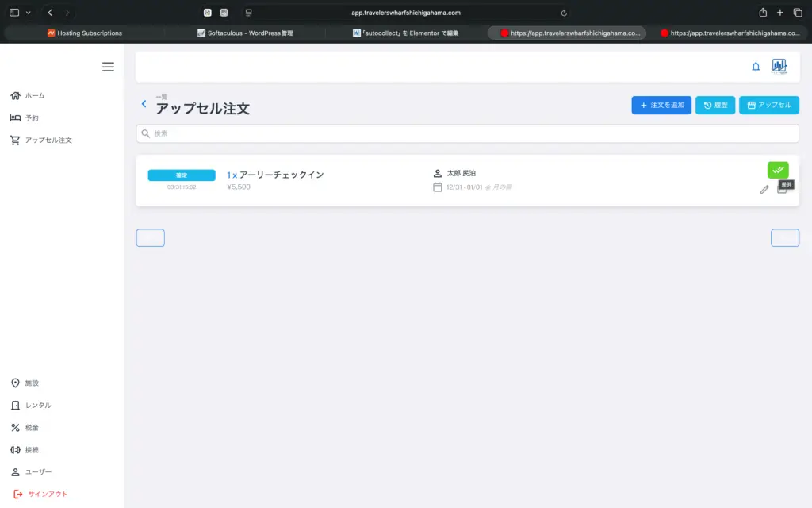
Task: Go back with blue chevron arrow
Action: click(144, 104)
